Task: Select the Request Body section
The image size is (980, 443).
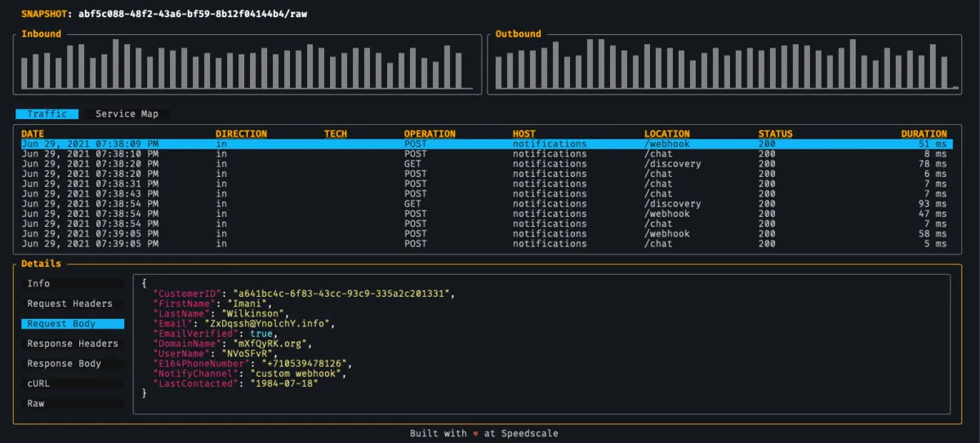Action: pyautogui.click(x=61, y=324)
